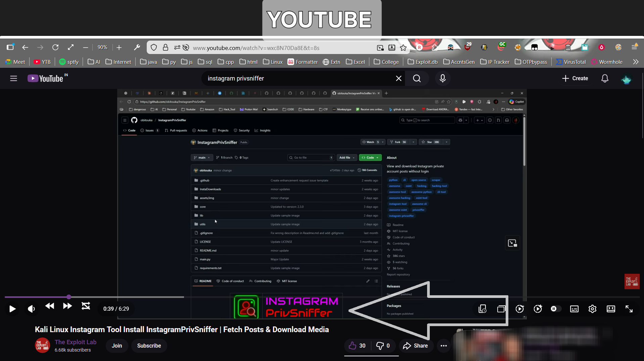Click the Share button
644x361 pixels.
415,346
